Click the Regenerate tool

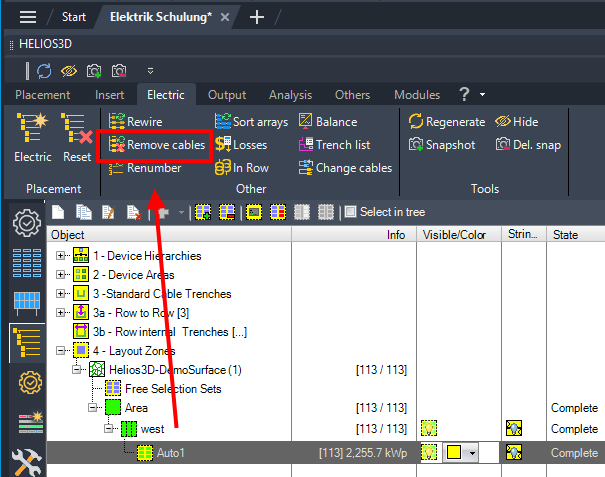pyautogui.click(x=447, y=122)
